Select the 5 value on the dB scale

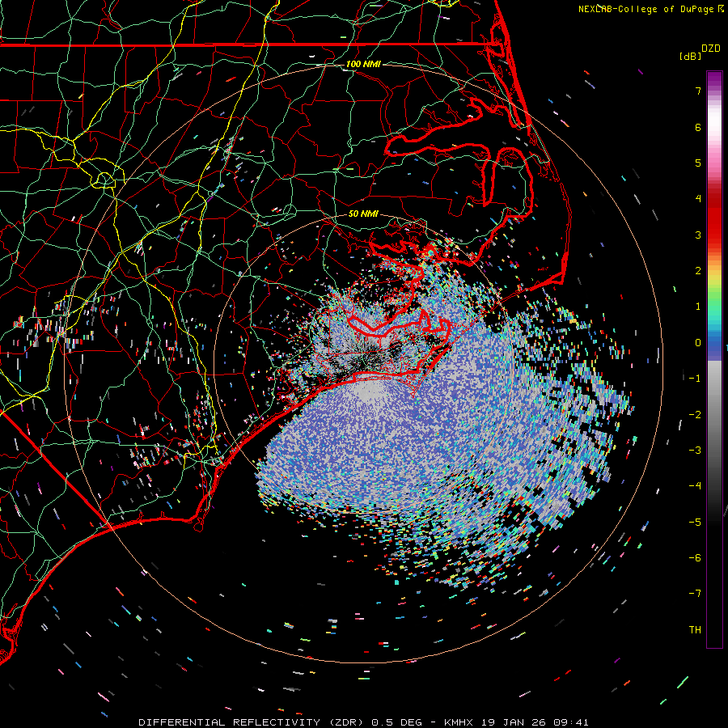point(698,163)
